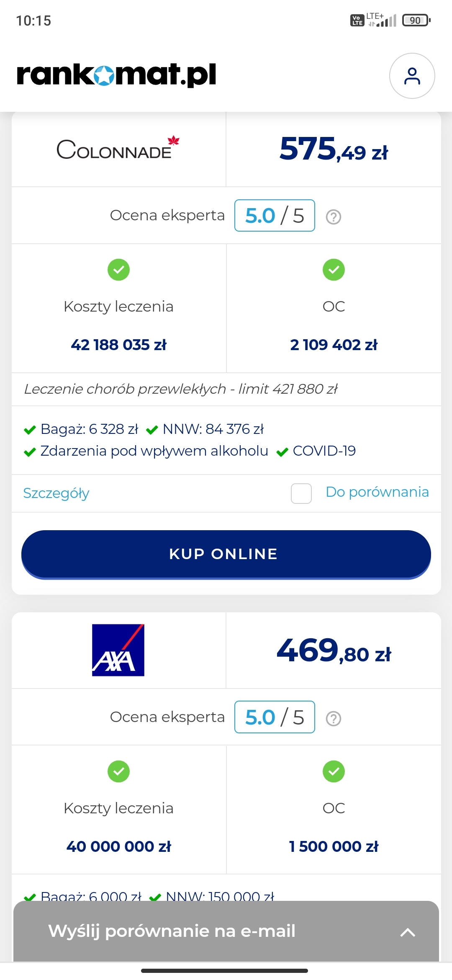452x980 pixels.
Task: Tap the Colonnade 5.0 / 5 rating box
Action: tap(275, 216)
